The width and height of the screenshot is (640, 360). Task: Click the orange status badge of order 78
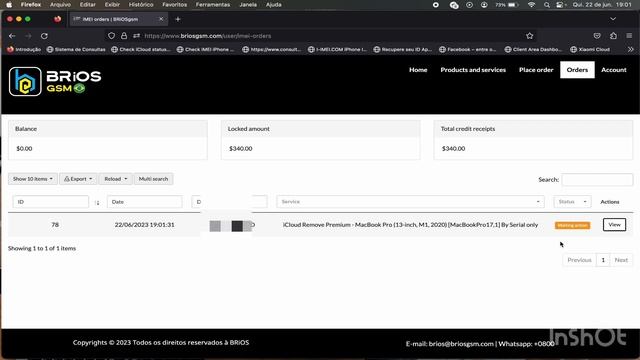(572, 225)
